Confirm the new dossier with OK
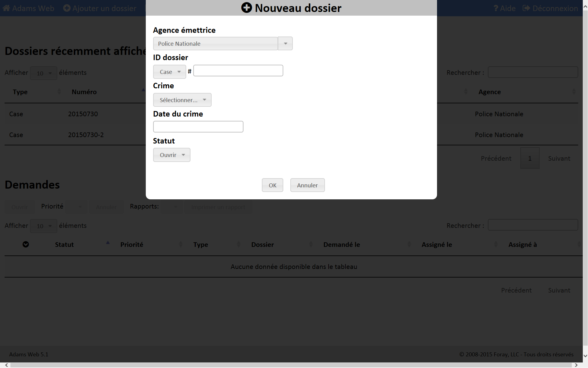 tap(272, 185)
